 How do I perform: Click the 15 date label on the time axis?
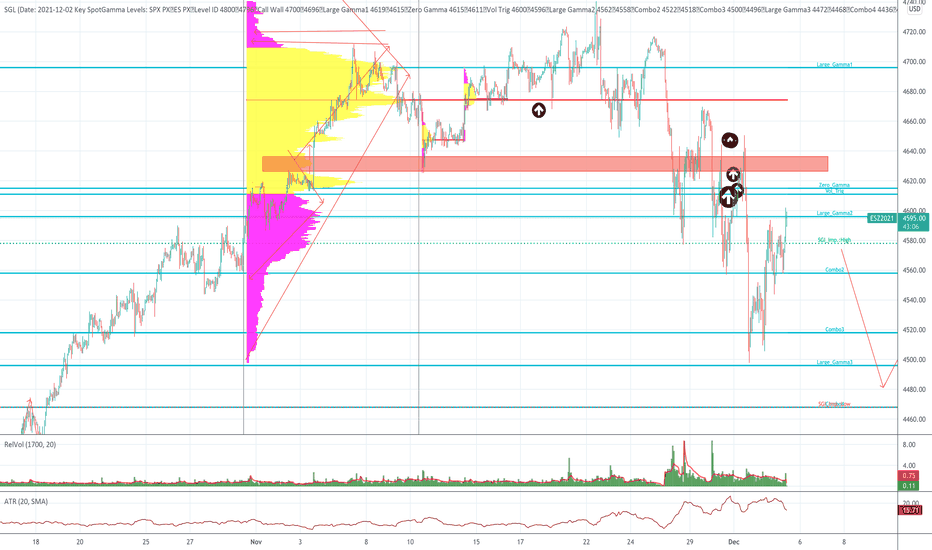(x=476, y=542)
